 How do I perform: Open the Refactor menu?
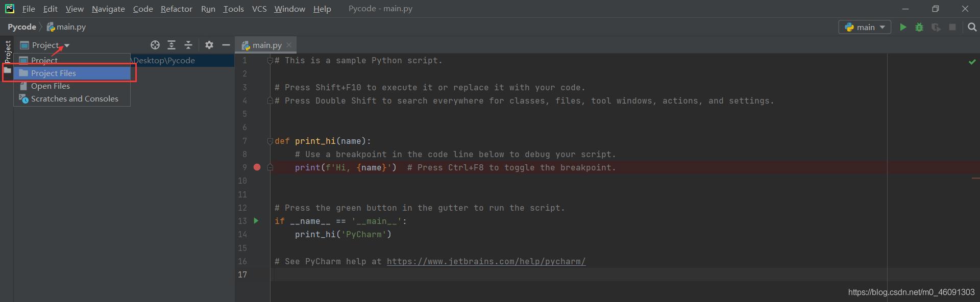pos(176,9)
